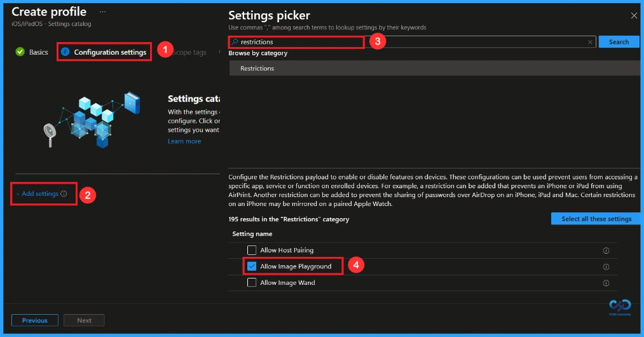Click the Search button
644x337 pixels.
point(619,42)
